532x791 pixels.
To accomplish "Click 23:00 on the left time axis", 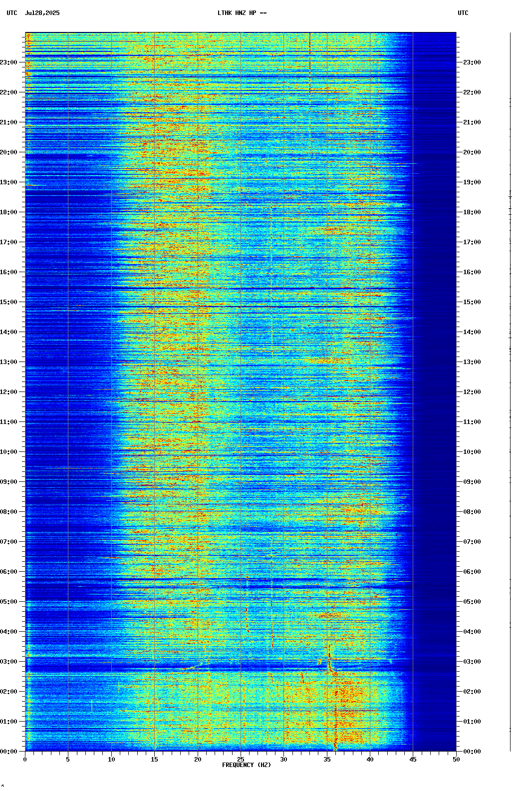I will click(8, 62).
